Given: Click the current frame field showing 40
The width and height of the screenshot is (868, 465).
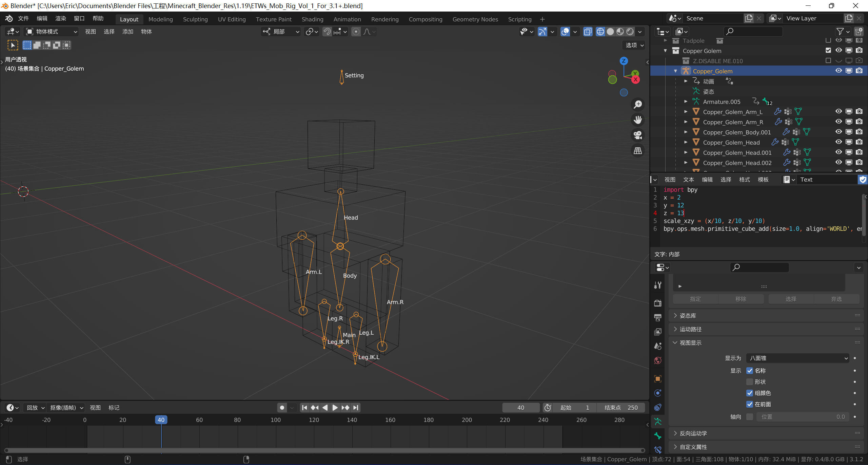Looking at the screenshot, I should (x=520, y=408).
